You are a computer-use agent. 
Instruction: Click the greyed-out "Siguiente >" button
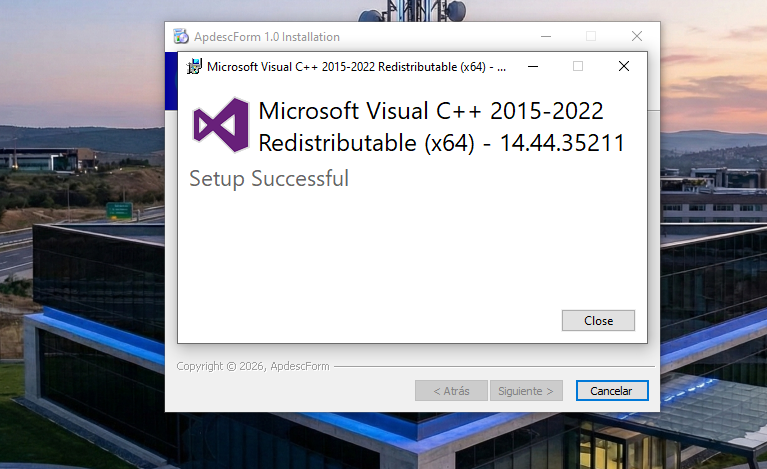[526, 391]
